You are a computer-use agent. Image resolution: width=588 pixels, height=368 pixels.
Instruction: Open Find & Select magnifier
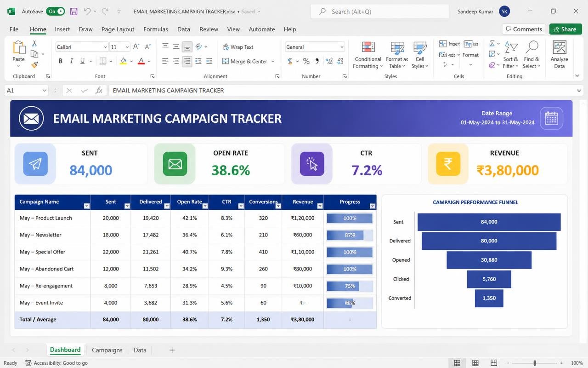(532, 55)
